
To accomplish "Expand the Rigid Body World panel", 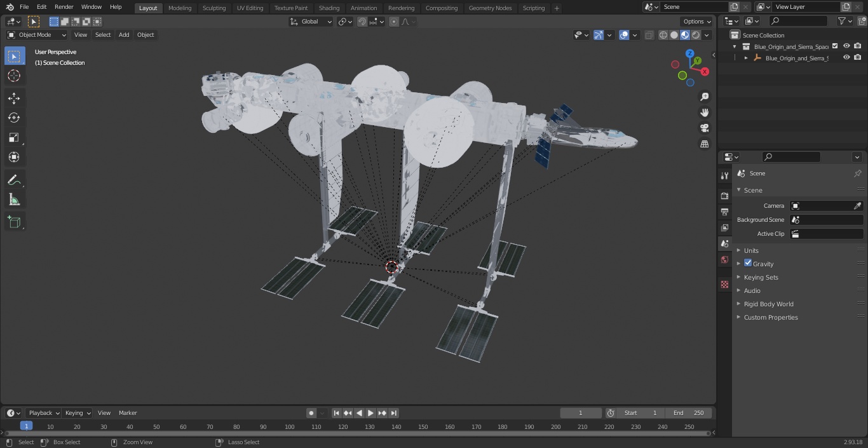I will coord(768,304).
